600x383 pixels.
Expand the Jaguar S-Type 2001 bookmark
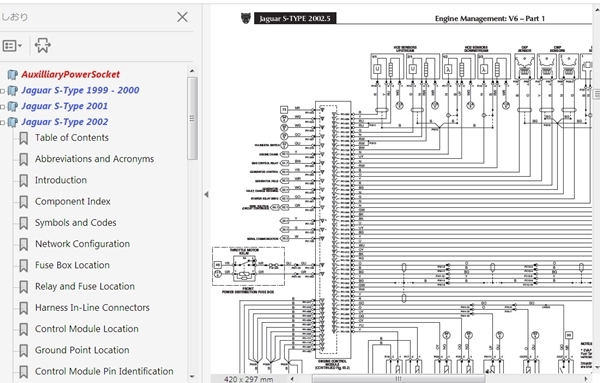[3, 107]
